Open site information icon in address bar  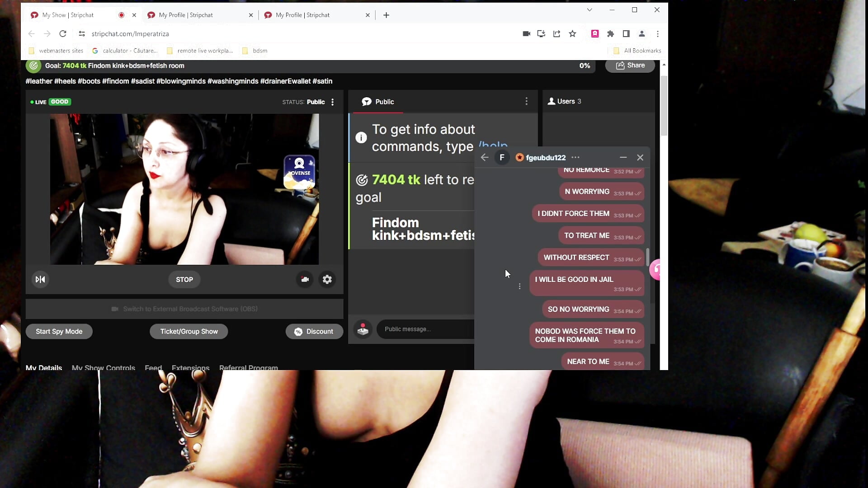82,34
